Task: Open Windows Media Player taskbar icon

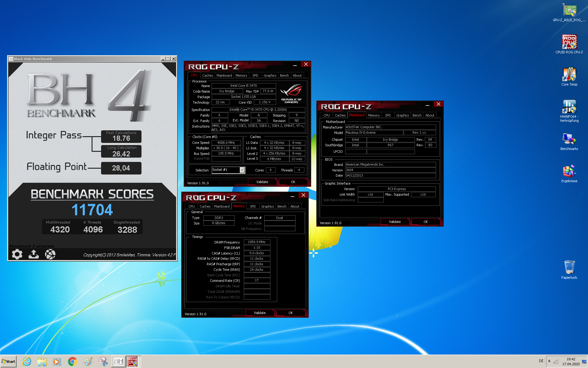Action: (57, 362)
